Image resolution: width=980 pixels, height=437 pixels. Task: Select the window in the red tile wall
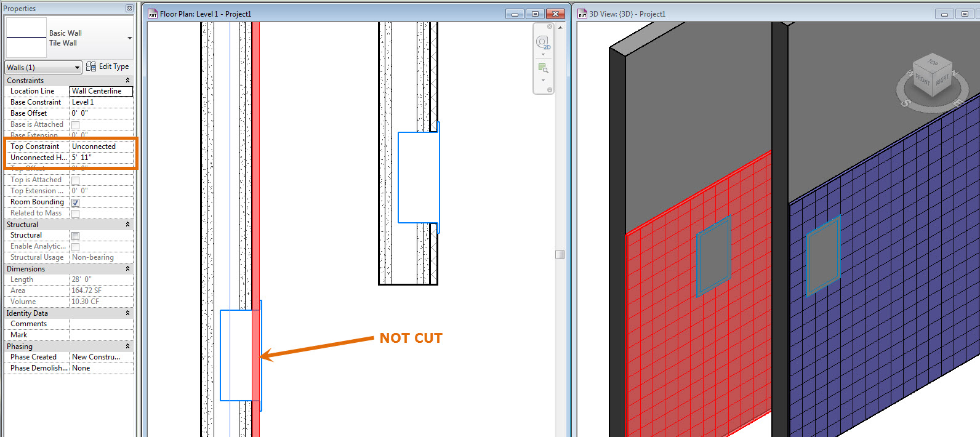point(713,256)
